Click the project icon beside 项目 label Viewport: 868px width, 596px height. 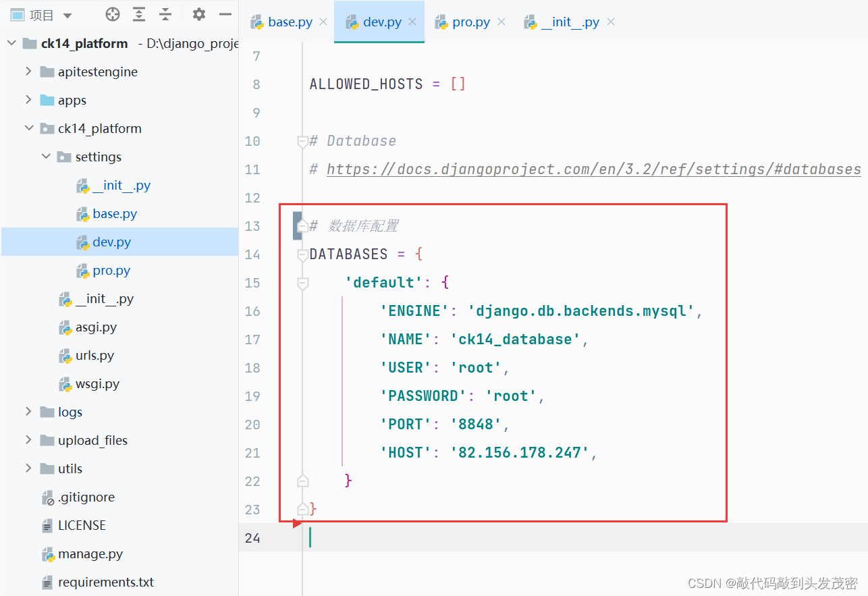(18, 15)
